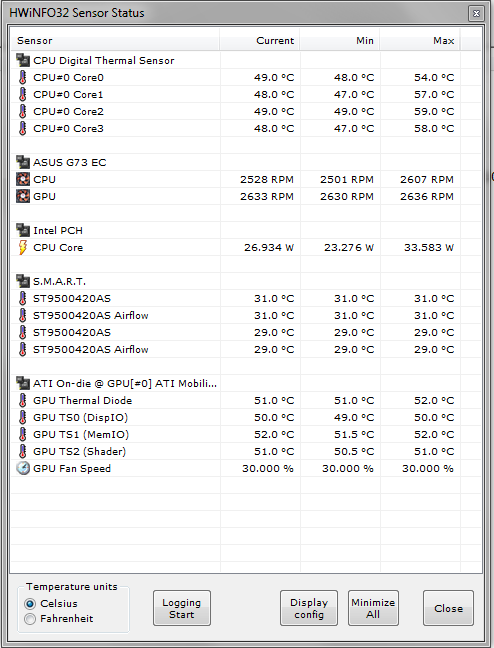Select the CPU#0 Core0 sensor label

[x=69, y=78]
